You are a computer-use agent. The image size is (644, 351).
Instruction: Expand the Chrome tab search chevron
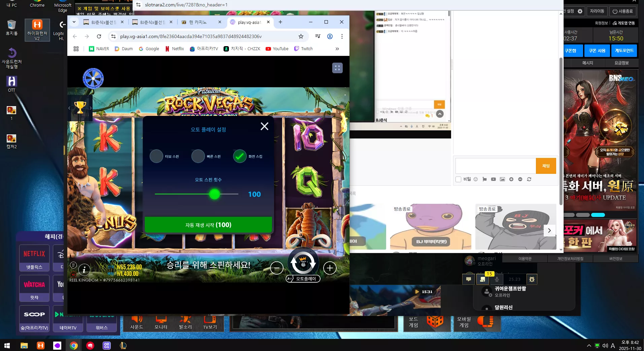[74, 22]
